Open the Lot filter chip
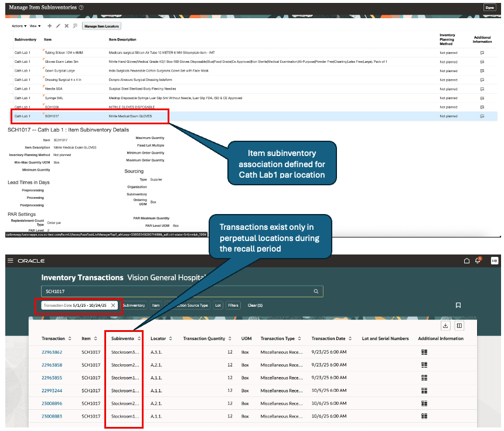 pyautogui.click(x=218, y=306)
